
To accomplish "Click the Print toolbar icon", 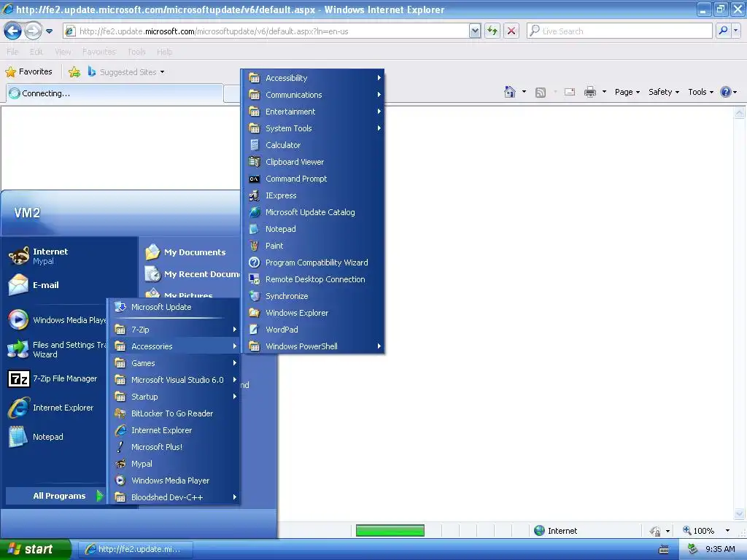I will (589, 92).
